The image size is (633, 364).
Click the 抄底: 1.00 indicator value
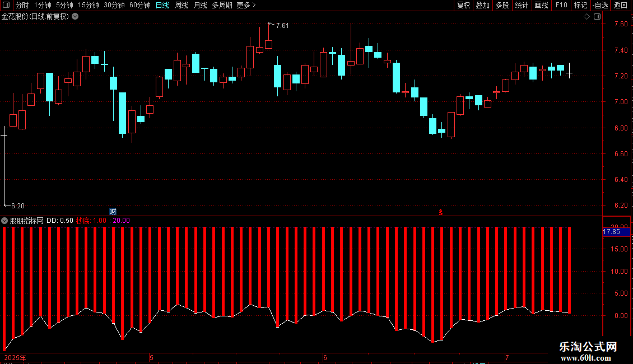click(91, 221)
